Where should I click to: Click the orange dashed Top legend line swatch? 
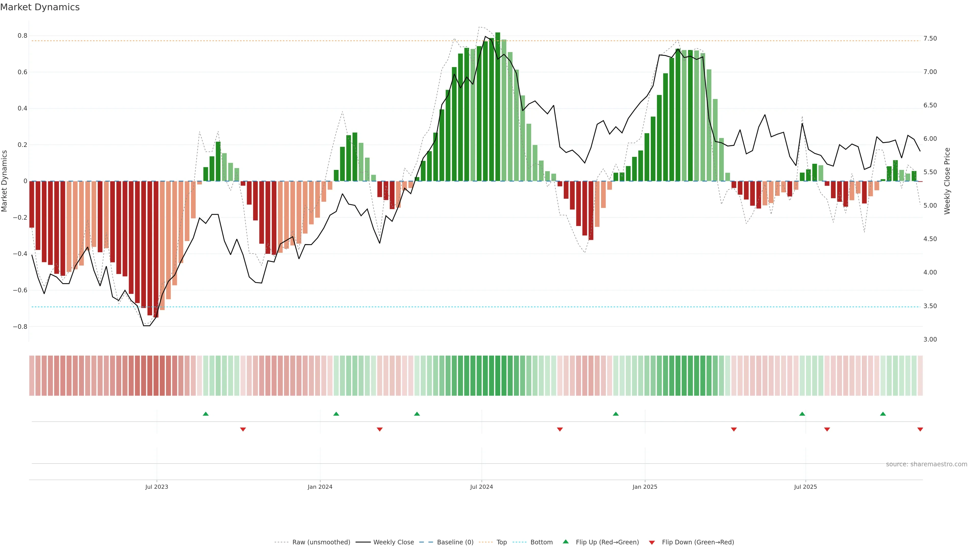(485, 542)
